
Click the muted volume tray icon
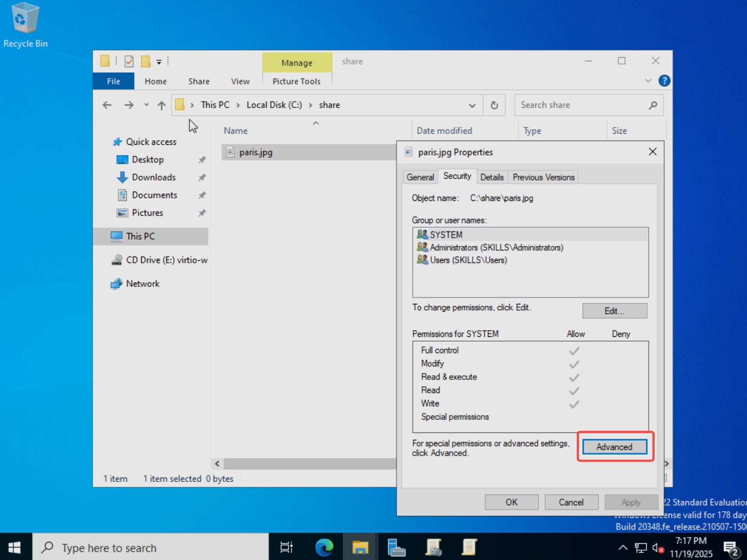pos(658,548)
